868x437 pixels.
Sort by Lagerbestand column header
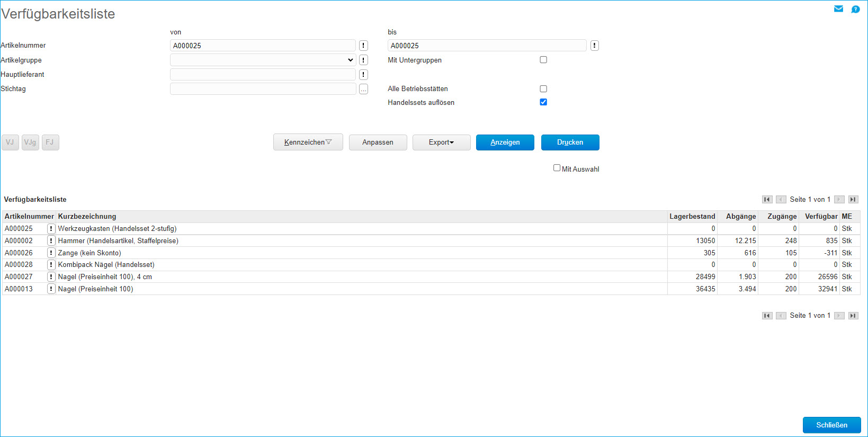click(x=692, y=217)
